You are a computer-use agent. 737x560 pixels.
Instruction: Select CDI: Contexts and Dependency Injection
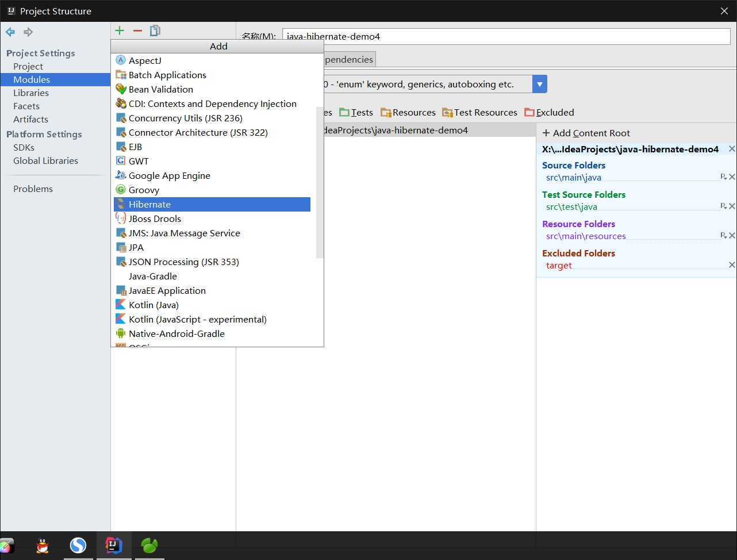(x=212, y=103)
